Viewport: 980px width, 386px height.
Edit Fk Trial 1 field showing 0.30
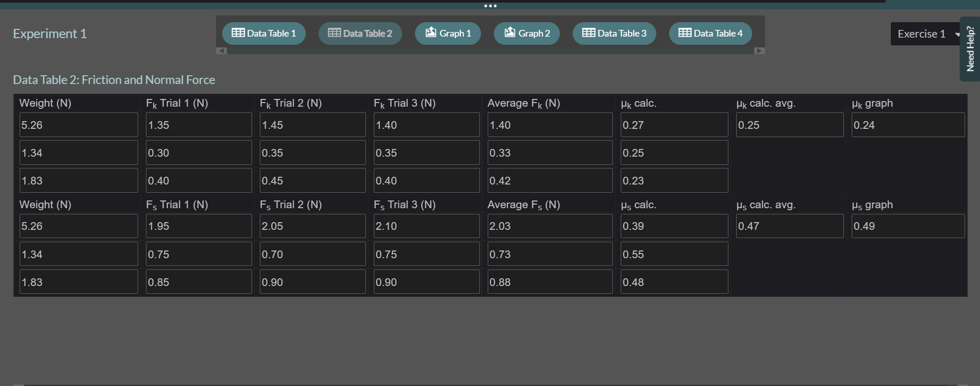tap(199, 153)
